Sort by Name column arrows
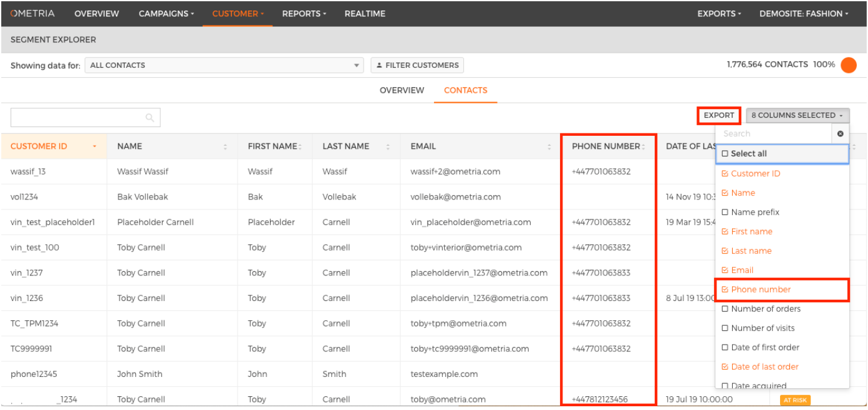This screenshot has width=868, height=410. [225, 146]
